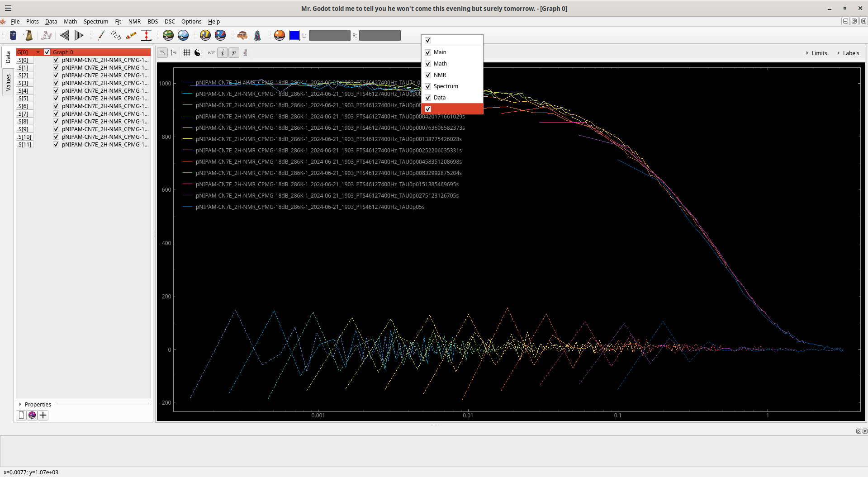
Task: Click the red vertical-arrows range icon
Action: (147, 35)
